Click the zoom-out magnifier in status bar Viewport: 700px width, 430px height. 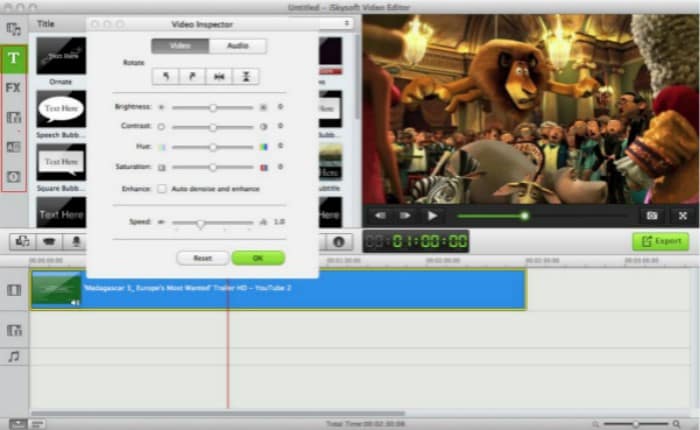[596, 424]
